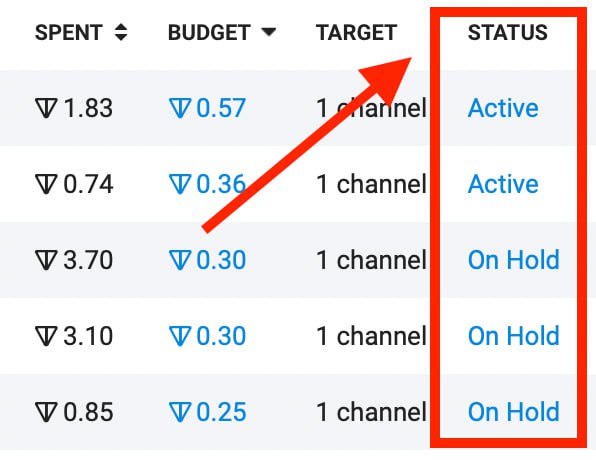Screen dimensions: 596x460
Task: Click 1 channel target in 0.85 row
Action: click(371, 412)
